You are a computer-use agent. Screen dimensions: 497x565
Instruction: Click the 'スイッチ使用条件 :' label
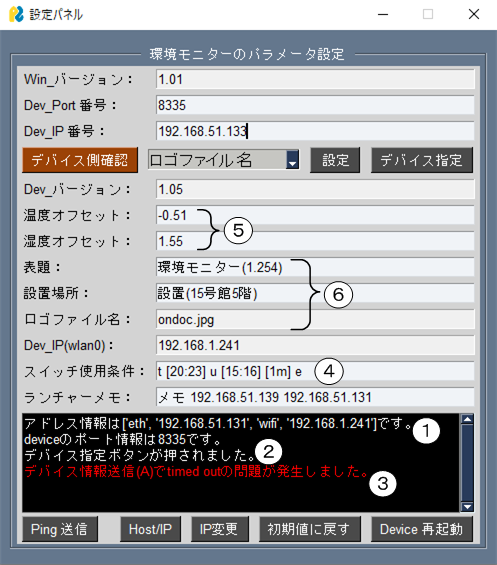click(84, 371)
